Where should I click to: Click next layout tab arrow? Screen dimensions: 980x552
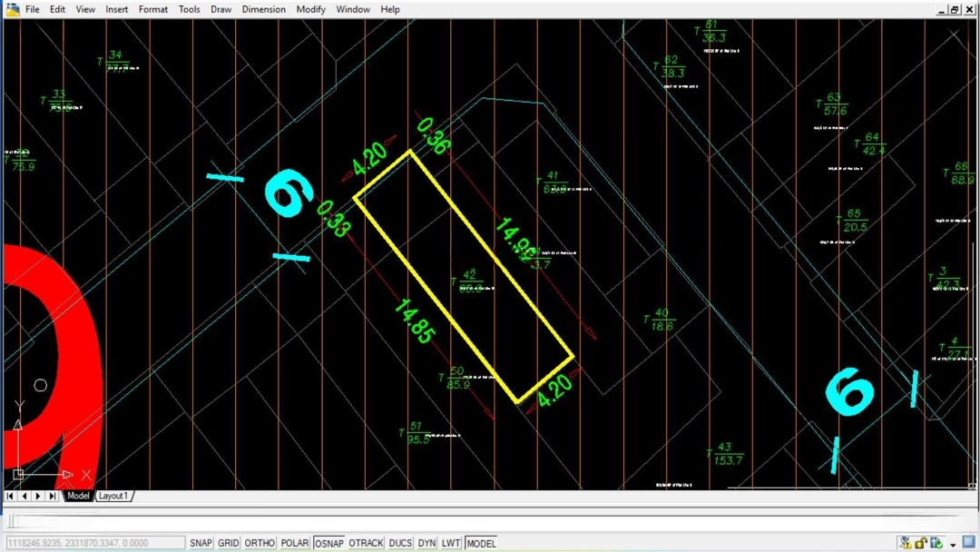(38, 497)
